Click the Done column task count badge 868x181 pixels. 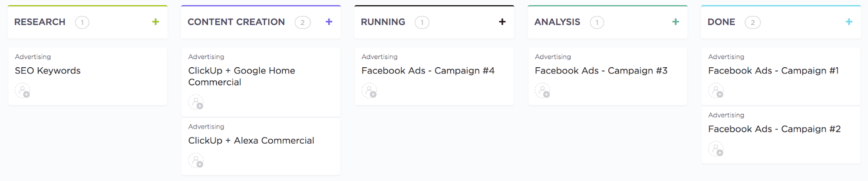coord(752,23)
